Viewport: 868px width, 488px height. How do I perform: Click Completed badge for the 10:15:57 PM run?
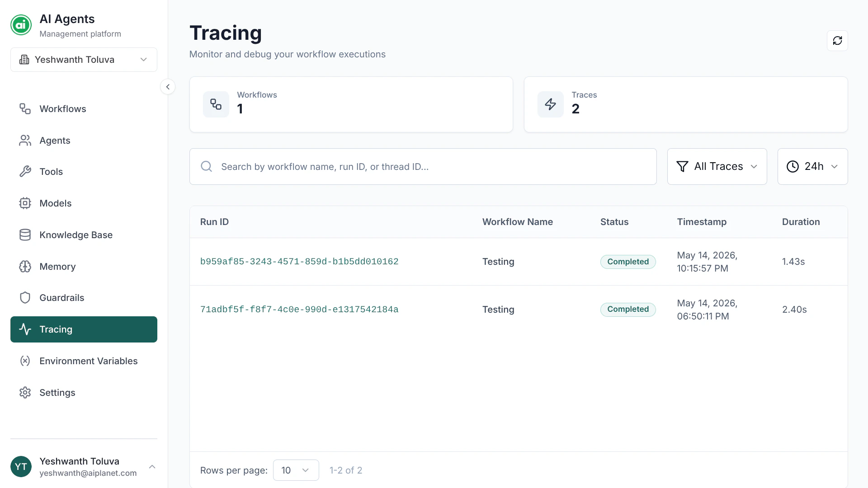coord(628,262)
